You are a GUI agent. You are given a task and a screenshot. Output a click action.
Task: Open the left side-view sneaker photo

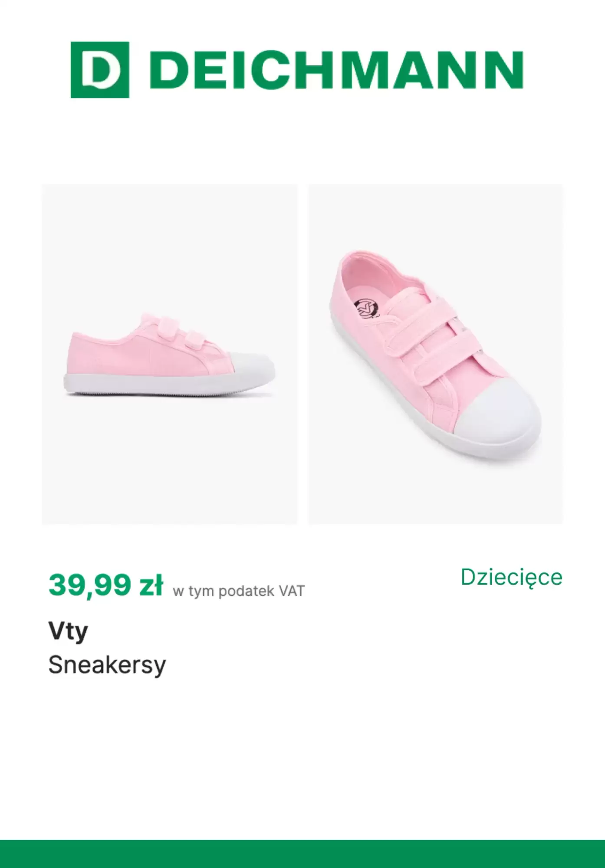170,354
